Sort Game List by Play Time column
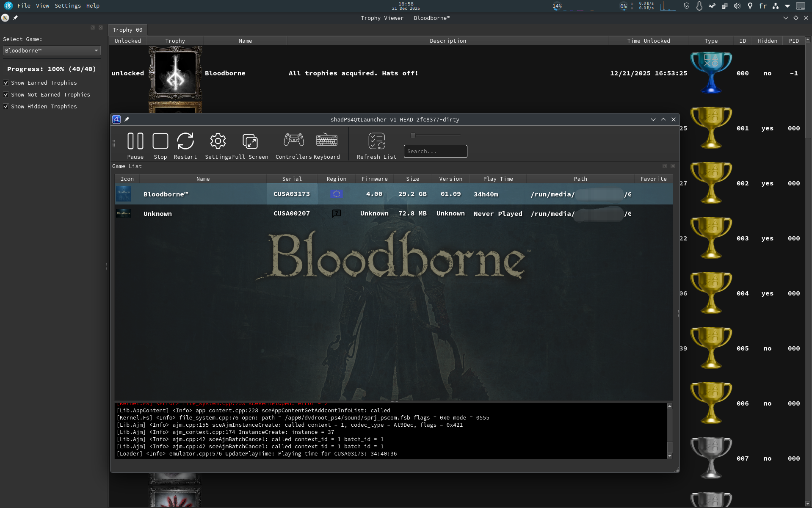Image resolution: width=812 pixels, height=508 pixels. [498, 179]
